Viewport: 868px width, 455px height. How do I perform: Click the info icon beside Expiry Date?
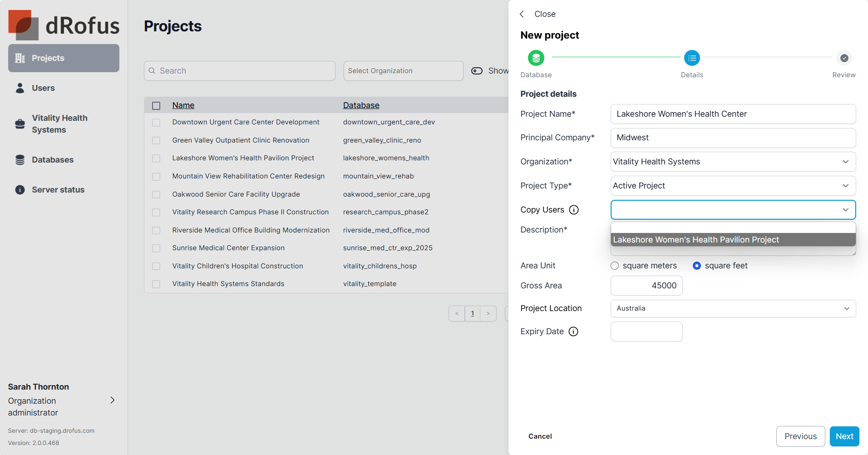(573, 331)
